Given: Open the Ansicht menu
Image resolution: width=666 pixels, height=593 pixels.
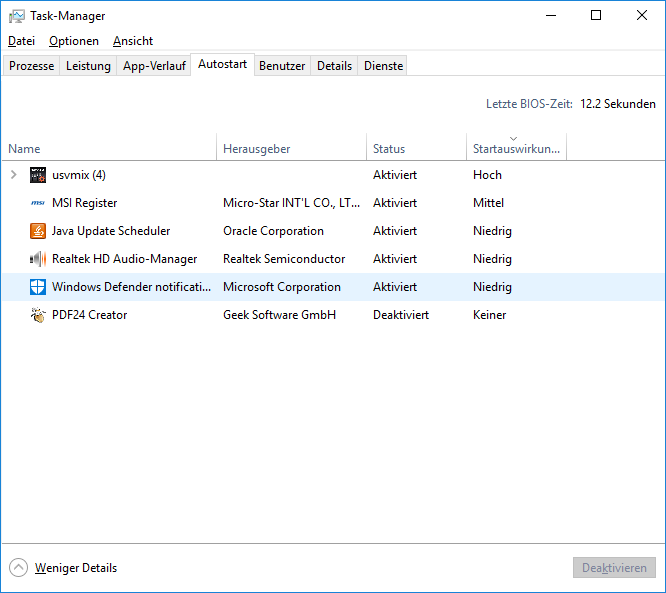Looking at the screenshot, I should 133,41.
